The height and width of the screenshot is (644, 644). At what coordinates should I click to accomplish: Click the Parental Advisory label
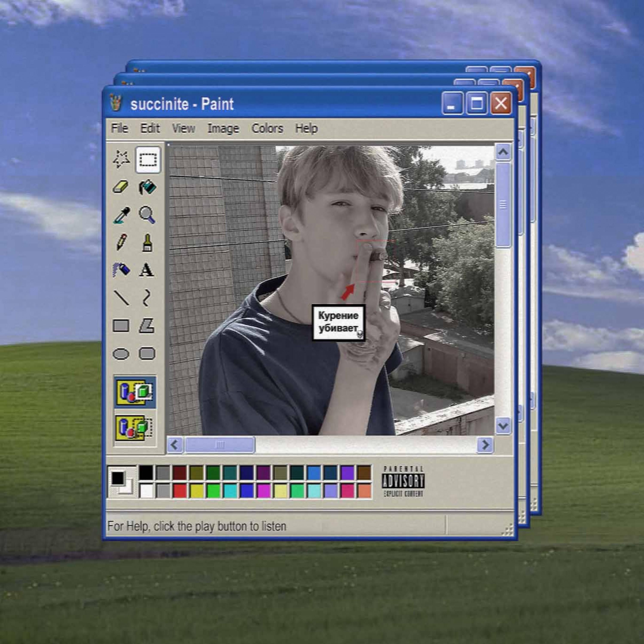coord(403,481)
